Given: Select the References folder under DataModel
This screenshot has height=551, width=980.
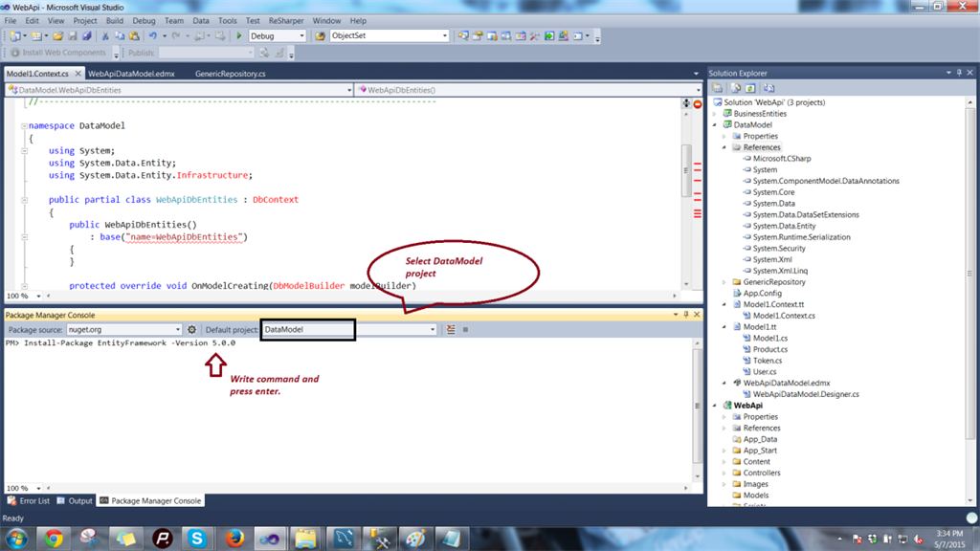Looking at the screenshot, I should coord(761,147).
